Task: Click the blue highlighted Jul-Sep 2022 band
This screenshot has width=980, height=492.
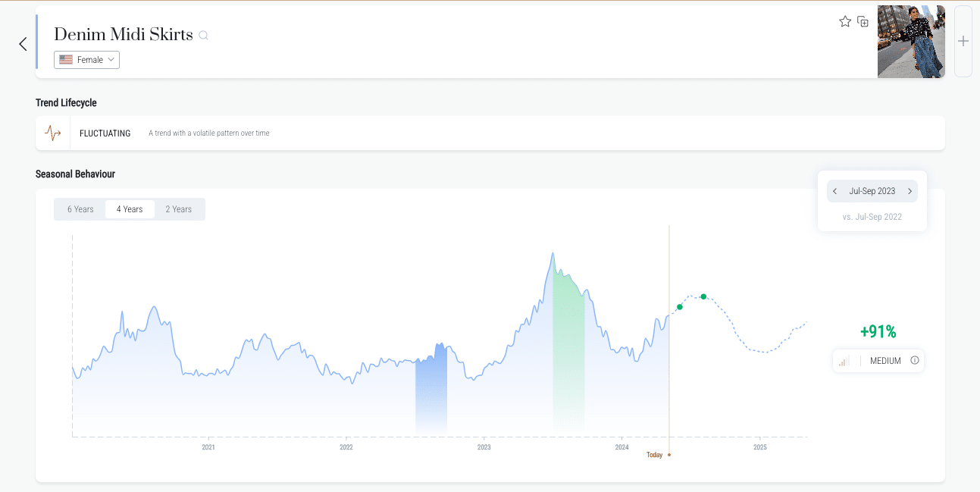Action: 431,394
